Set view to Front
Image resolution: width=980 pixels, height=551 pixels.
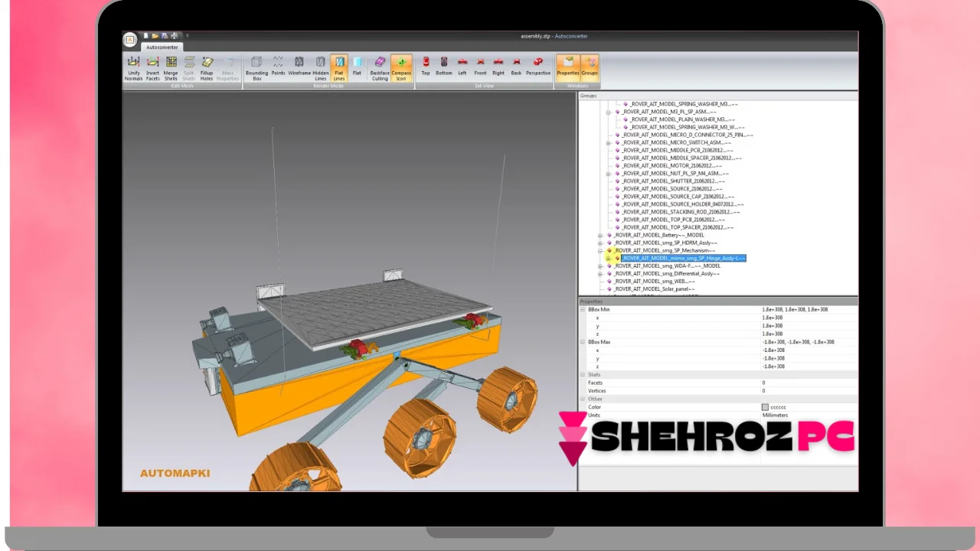(480, 66)
